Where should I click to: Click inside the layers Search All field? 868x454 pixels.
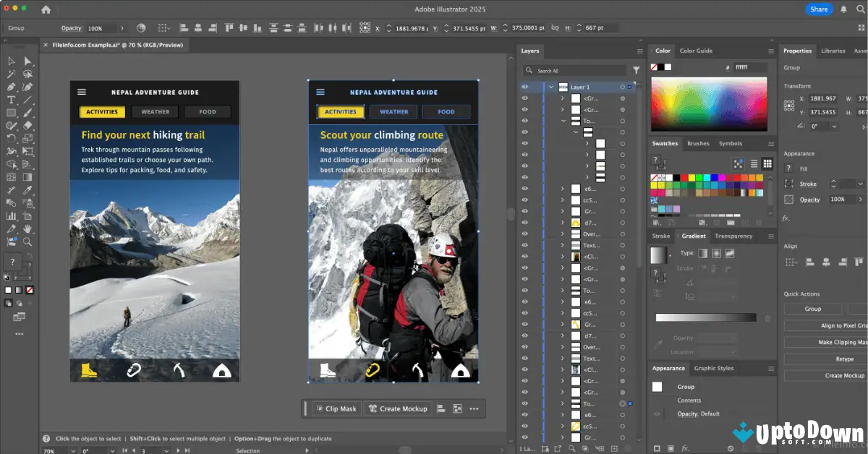click(x=575, y=70)
